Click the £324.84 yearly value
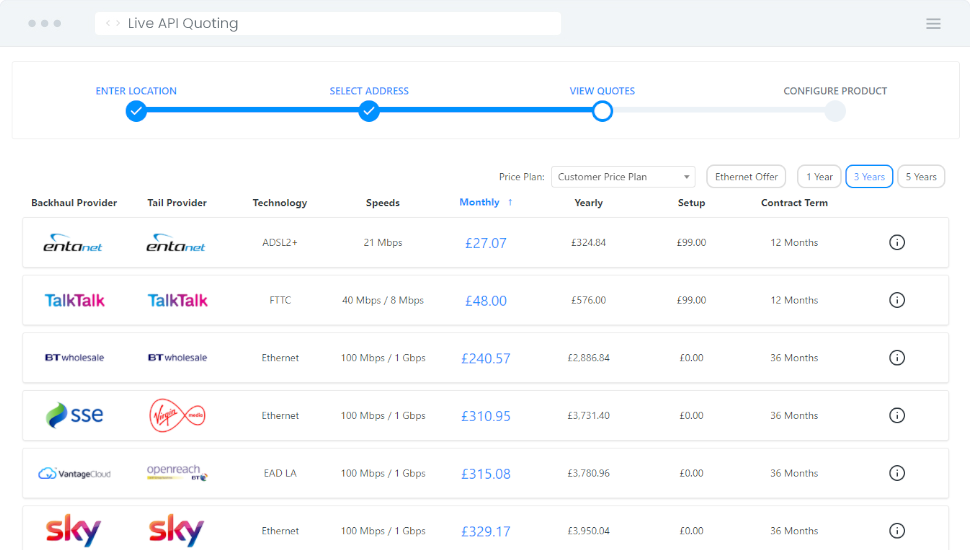The width and height of the screenshot is (970, 550). (588, 243)
